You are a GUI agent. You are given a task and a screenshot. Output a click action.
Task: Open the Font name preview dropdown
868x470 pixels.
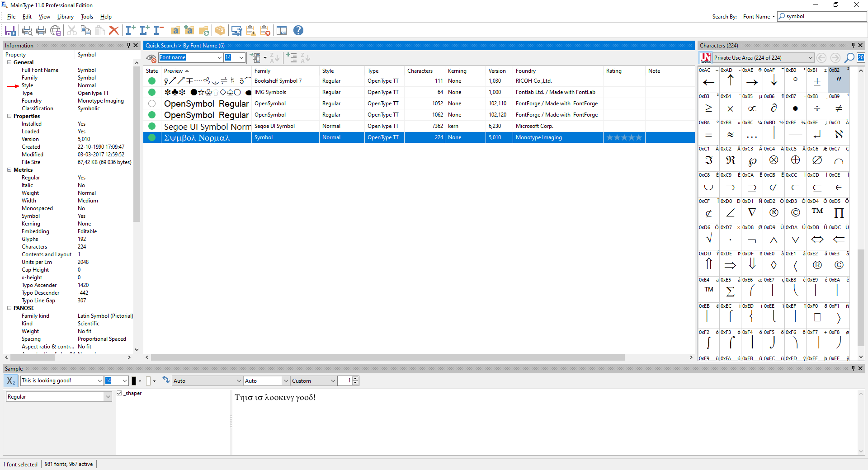pyautogui.click(x=220, y=58)
